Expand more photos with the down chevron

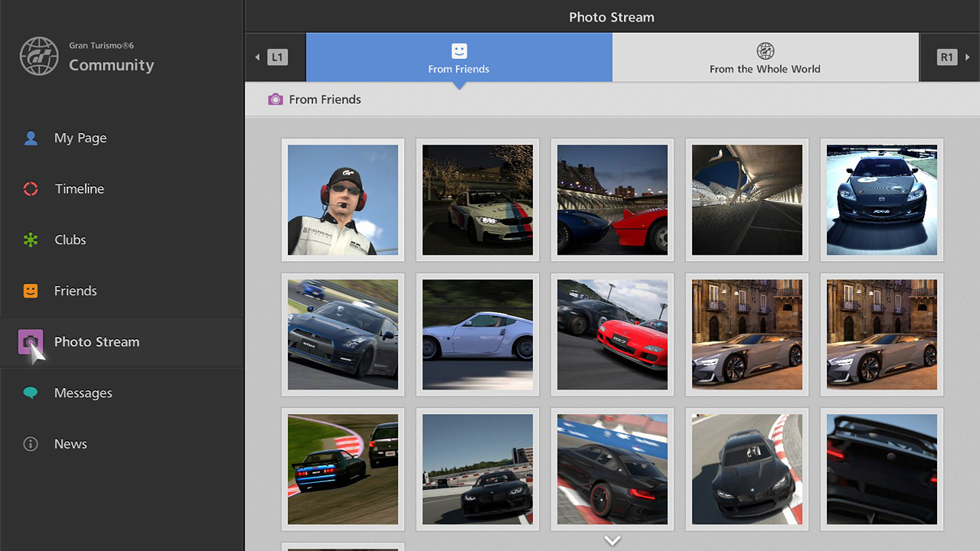612,540
